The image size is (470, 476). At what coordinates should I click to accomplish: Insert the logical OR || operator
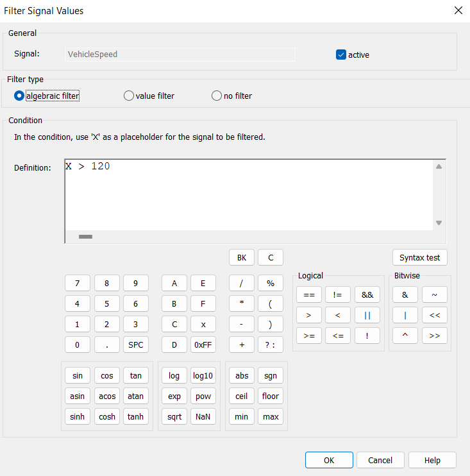(x=367, y=315)
